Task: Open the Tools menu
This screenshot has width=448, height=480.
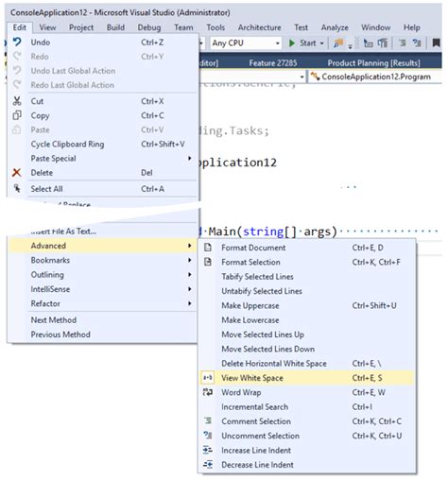Action: pyautogui.click(x=215, y=27)
